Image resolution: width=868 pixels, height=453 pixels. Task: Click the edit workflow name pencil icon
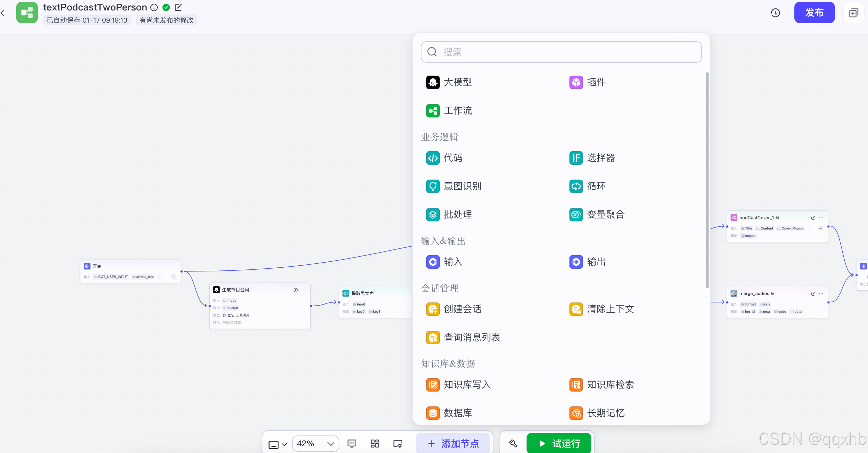178,7
